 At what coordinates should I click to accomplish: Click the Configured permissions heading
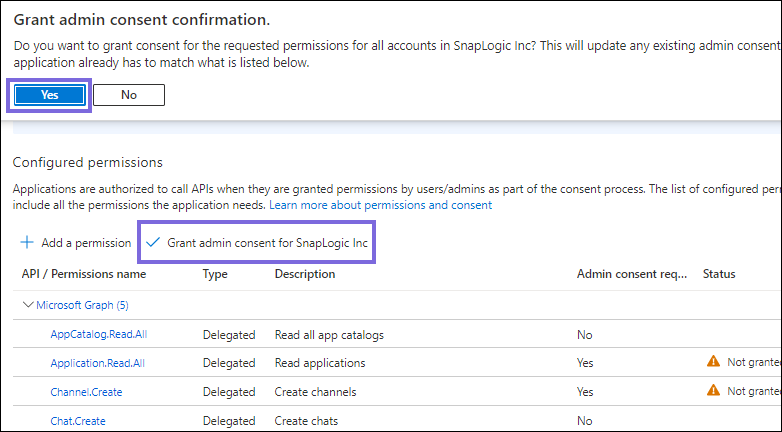coord(88,163)
